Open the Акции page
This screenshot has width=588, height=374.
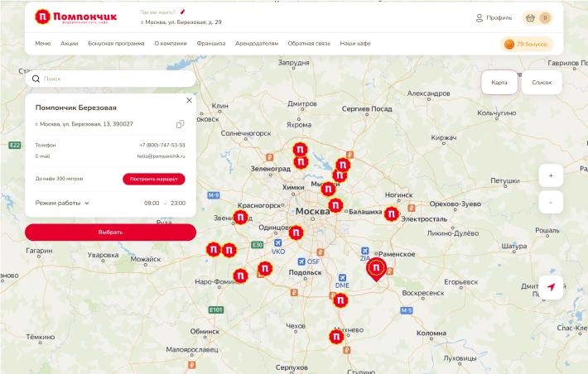(x=70, y=44)
